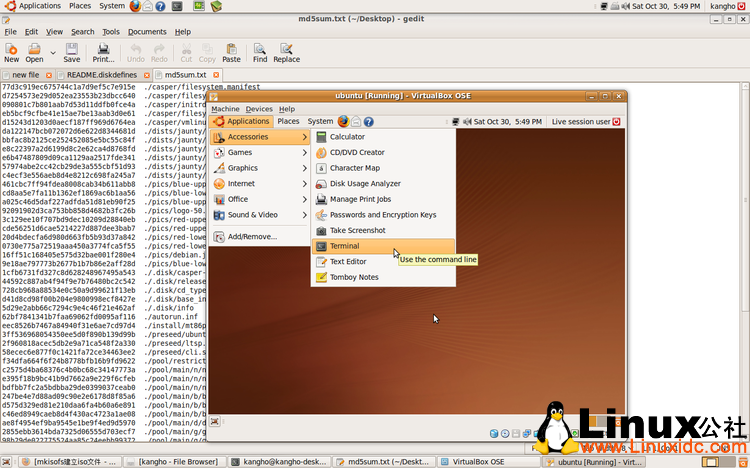Image resolution: width=750 pixels, height=468 pixels.
Task: Expand the Internet submenu
Action: click(260, 184)
